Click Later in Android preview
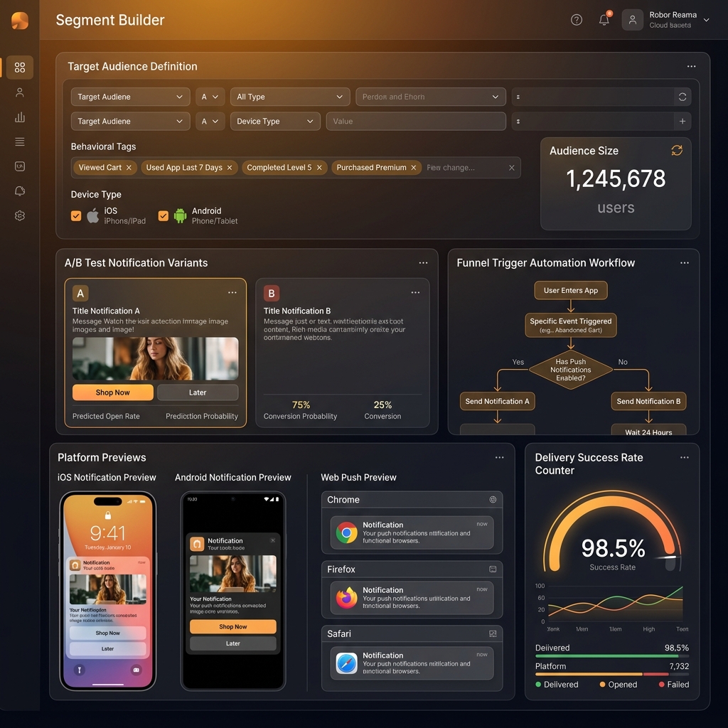 [x=233, y=643]
